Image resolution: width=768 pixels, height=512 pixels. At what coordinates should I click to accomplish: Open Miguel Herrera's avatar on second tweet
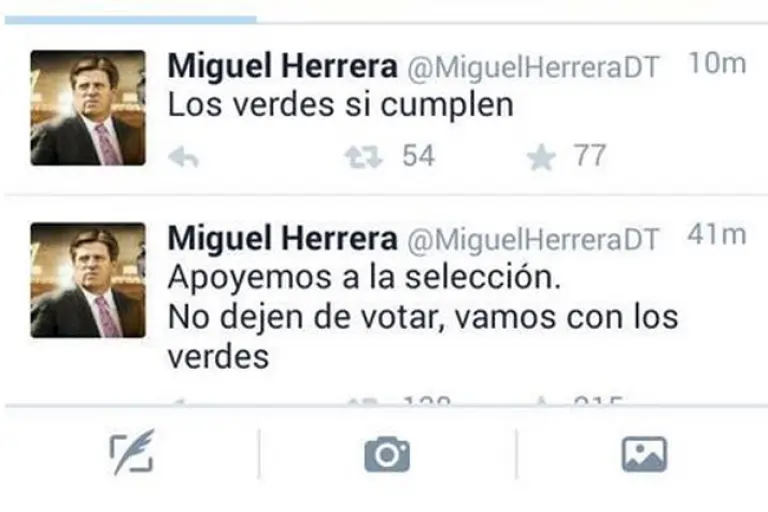click(x=88, y=280)
